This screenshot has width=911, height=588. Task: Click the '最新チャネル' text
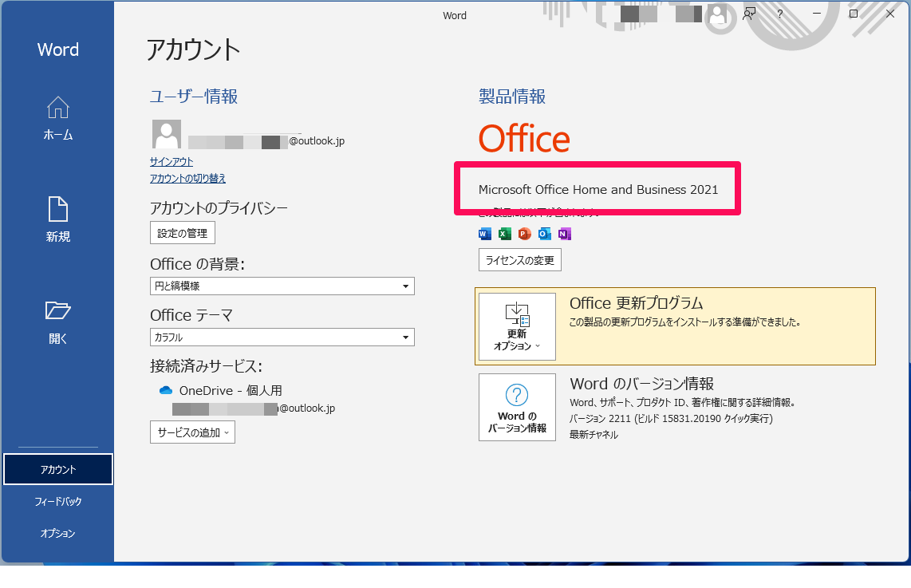click(x=594, y=435)
